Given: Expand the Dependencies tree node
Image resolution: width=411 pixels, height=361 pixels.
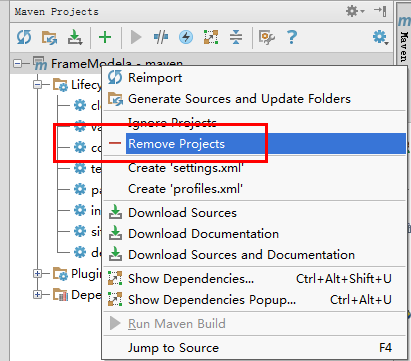Looking at the screenshot, I should click(38, 295).
